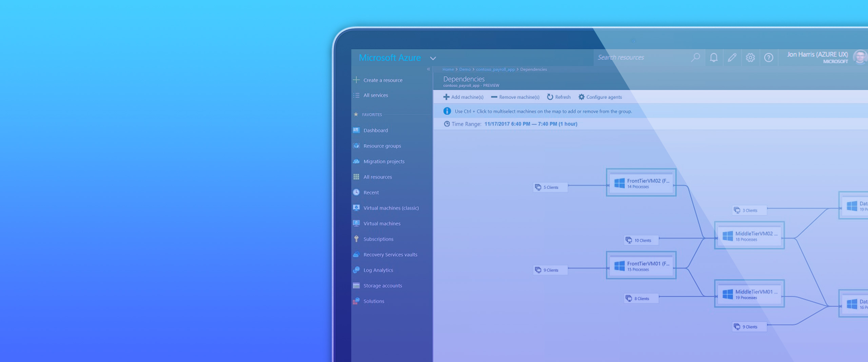The width and height of the screenshot is (868, 362).
Task: Click the Time Range clock icon
Action: click(x=447, y=124)
